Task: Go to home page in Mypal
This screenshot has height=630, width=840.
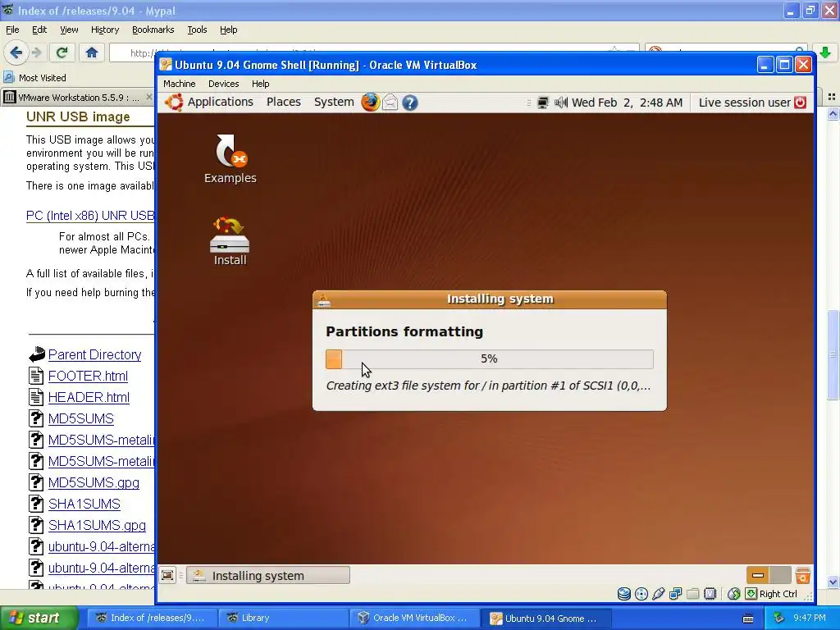Action: click(92, 52)
